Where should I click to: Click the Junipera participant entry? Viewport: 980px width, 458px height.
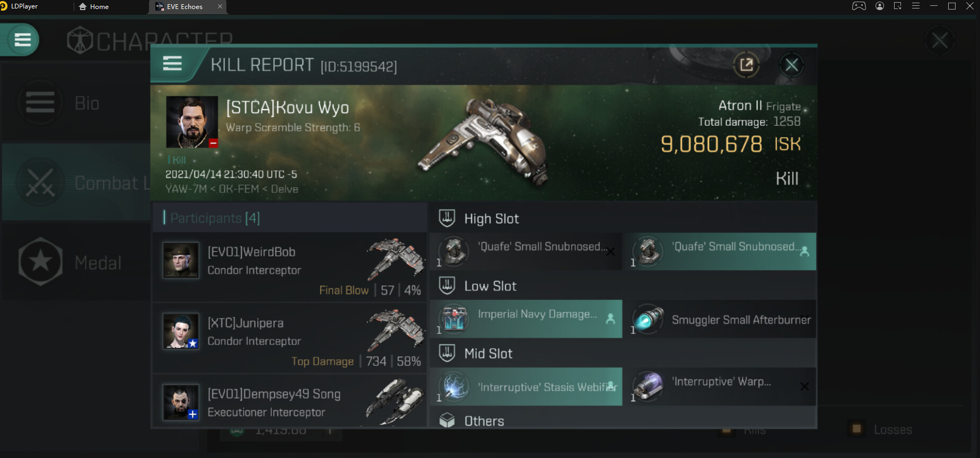tap(290, 338)
